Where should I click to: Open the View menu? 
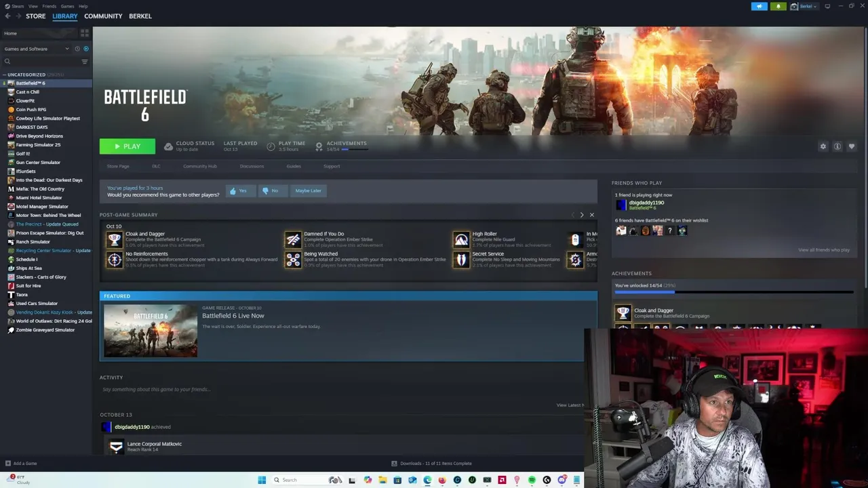[x=33, y=6]
